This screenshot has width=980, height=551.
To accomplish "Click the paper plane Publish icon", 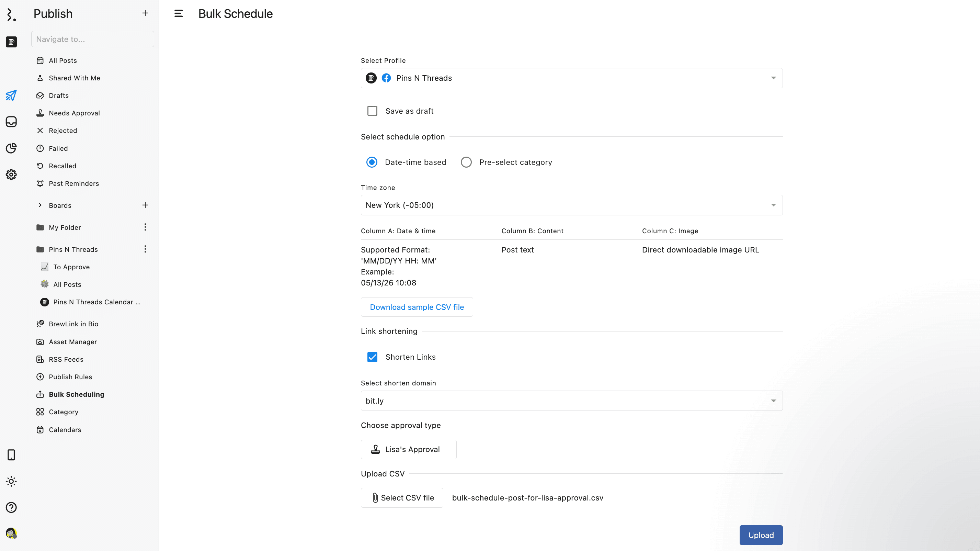I will 11,95.
